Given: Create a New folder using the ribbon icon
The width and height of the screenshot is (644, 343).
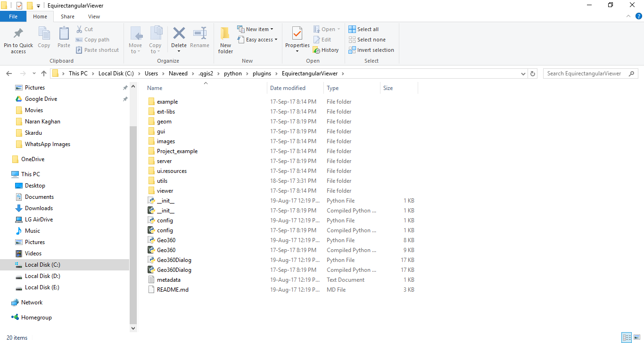Looking at the screenshot, I should click(x=225, y=40).
